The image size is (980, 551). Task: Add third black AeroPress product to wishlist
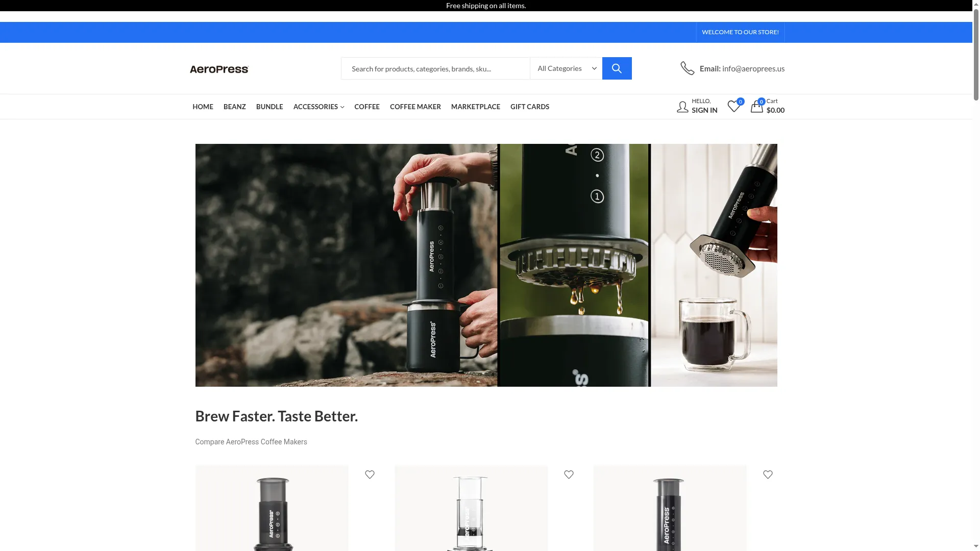coord(768,474)
